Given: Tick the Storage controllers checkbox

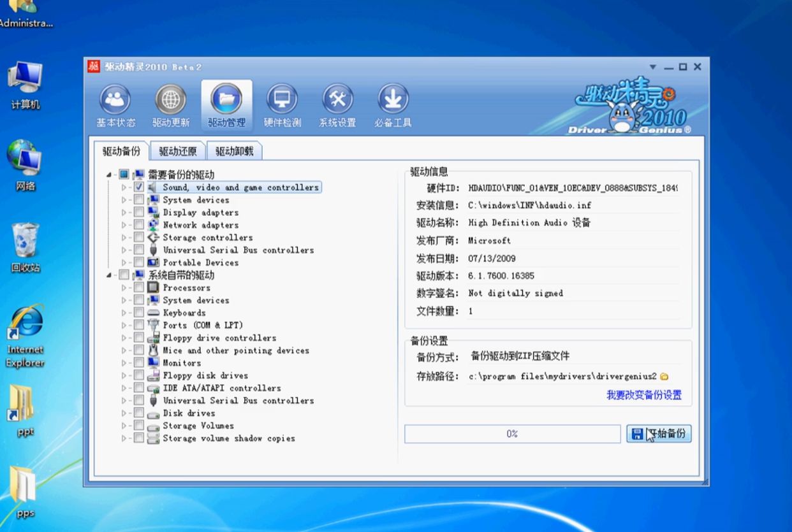Looking at the screenshot, I should [x=138, y=238].
